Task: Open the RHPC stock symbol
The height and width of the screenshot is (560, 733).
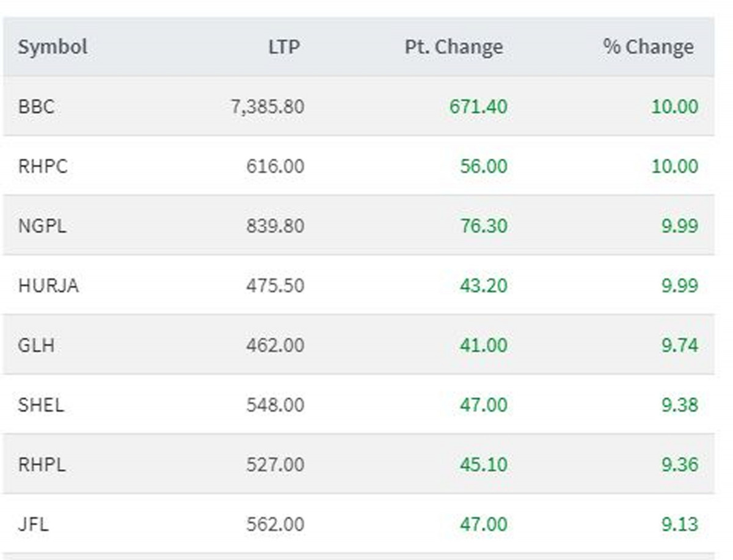Action: click(x=43, y=166)
